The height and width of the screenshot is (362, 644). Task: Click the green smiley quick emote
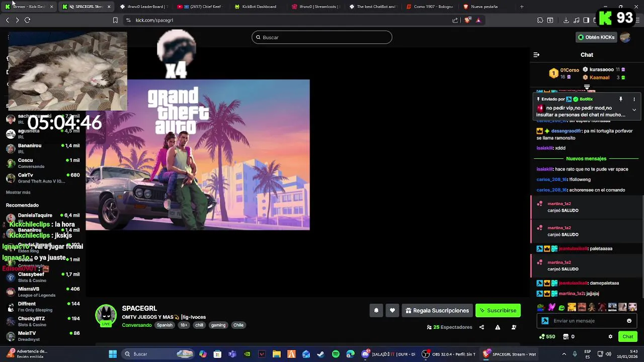click(561, 307)
